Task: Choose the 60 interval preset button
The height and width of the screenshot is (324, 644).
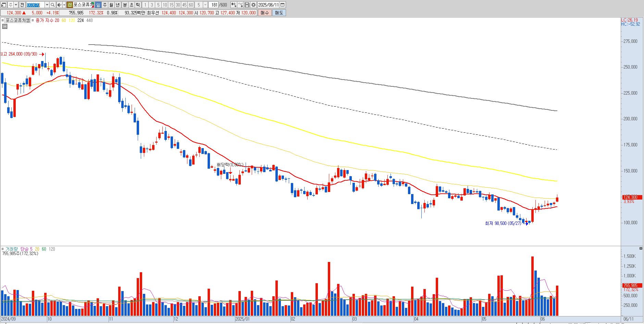Action: point(191,5)
